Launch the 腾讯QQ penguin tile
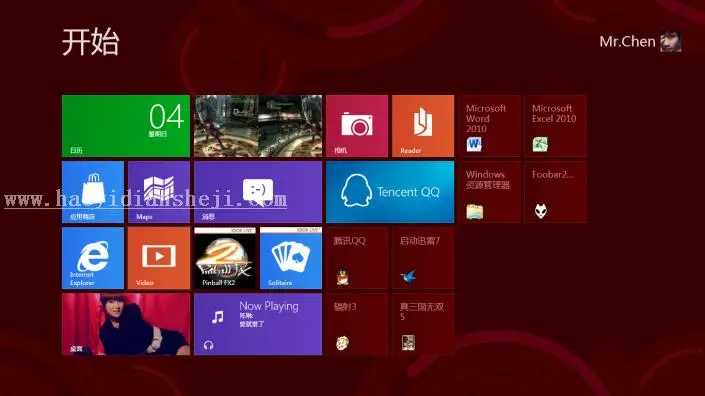This screenshot has width=705, height=396. click(357, 258)
